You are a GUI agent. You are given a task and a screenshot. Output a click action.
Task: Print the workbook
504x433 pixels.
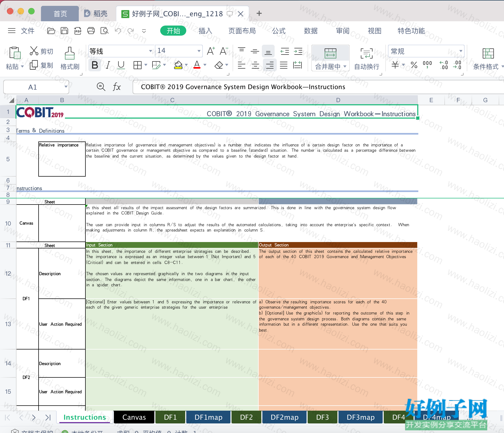click(91, 31)
